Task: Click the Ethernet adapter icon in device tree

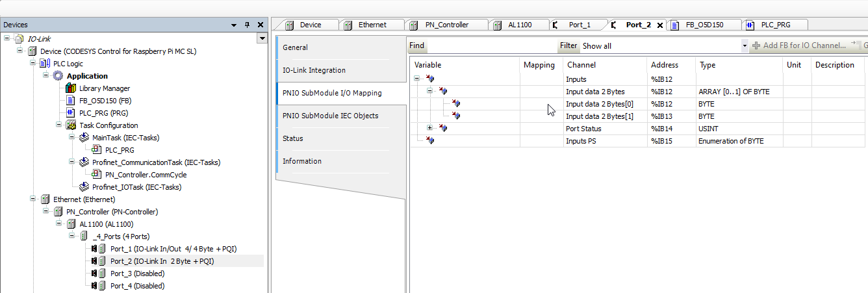Action: coord(45,199)
